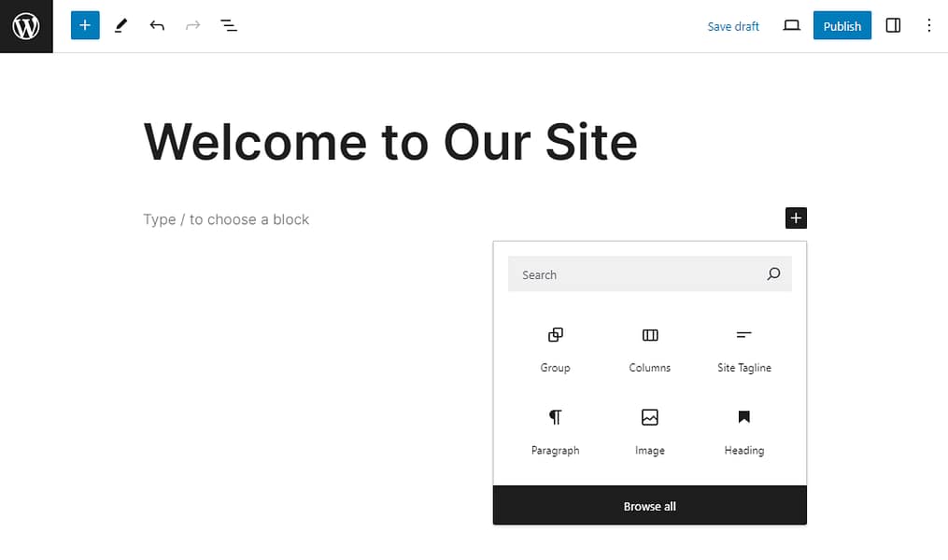
Task: Toggle the Settings sidebar
Action: pos(893,25)
